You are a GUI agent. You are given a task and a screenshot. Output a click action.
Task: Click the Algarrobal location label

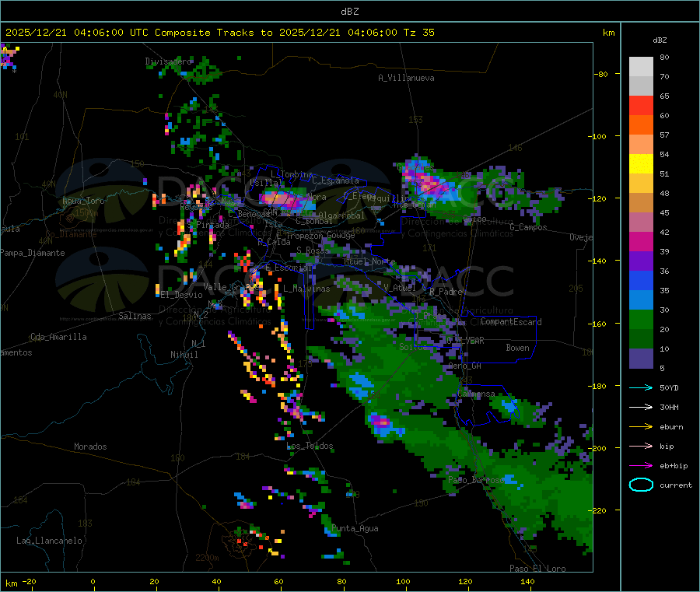coord(341,215)
